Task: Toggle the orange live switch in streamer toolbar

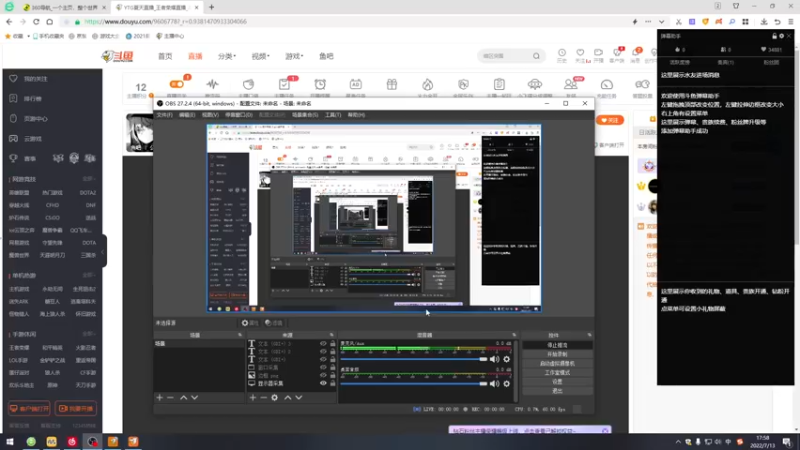Action: click(177, 84)
